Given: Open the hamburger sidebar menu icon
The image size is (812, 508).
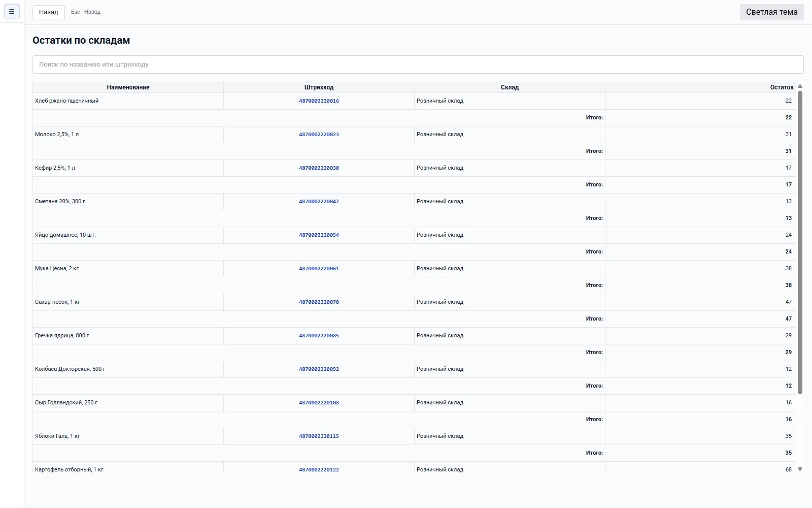Looking at the screenshot, I should point(12,11).
